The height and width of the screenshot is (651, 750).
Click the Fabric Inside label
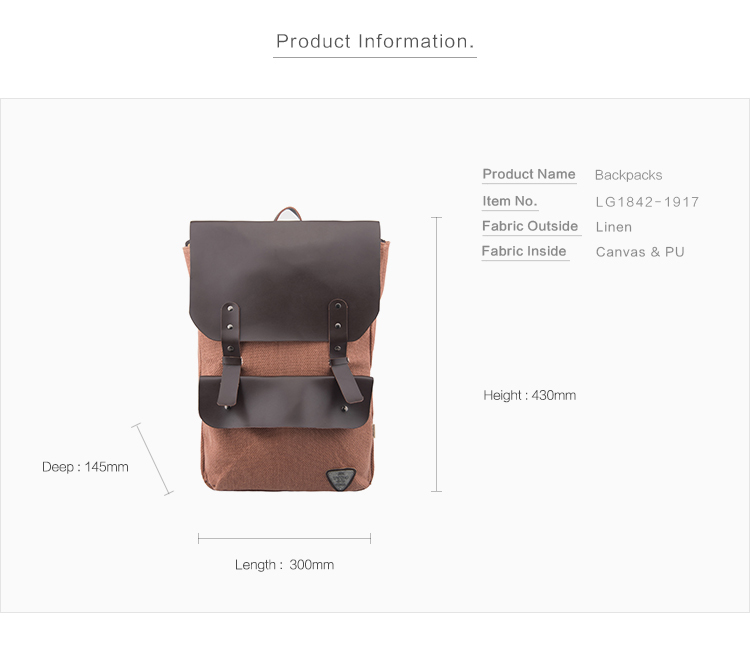click(x=524, y=251)
